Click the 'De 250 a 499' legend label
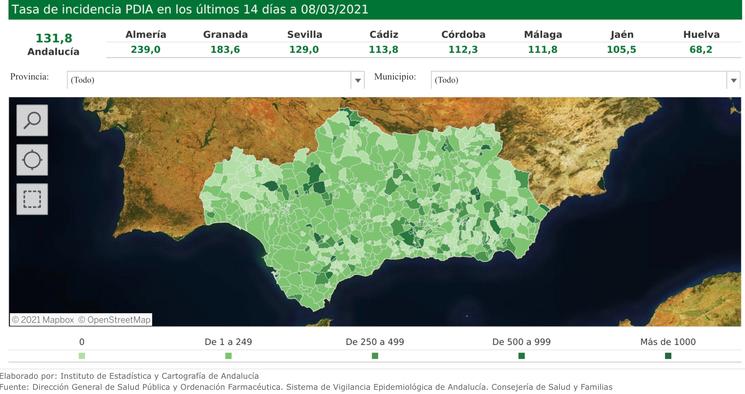745x394 pixels. (375, 342)
